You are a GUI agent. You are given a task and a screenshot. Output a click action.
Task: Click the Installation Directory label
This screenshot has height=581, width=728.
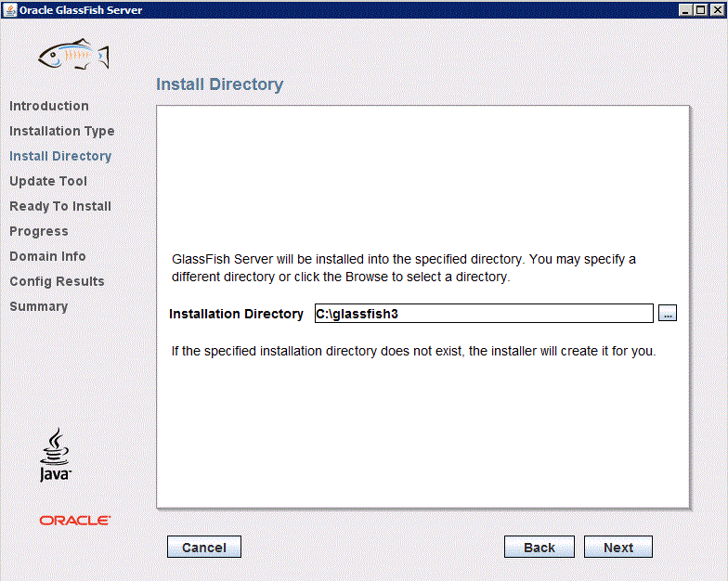click(x=236, y=314)
